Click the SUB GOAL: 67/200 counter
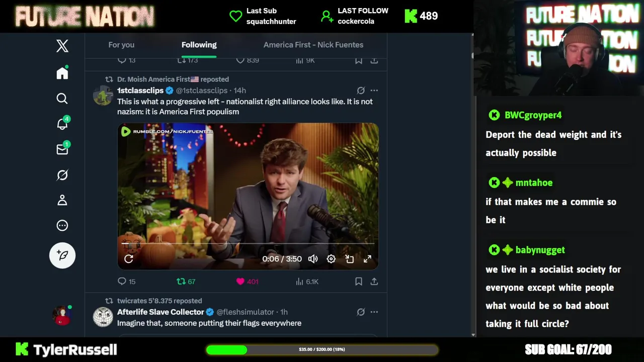This screenshot has height=362, width=644. click(x=568, y=349)
